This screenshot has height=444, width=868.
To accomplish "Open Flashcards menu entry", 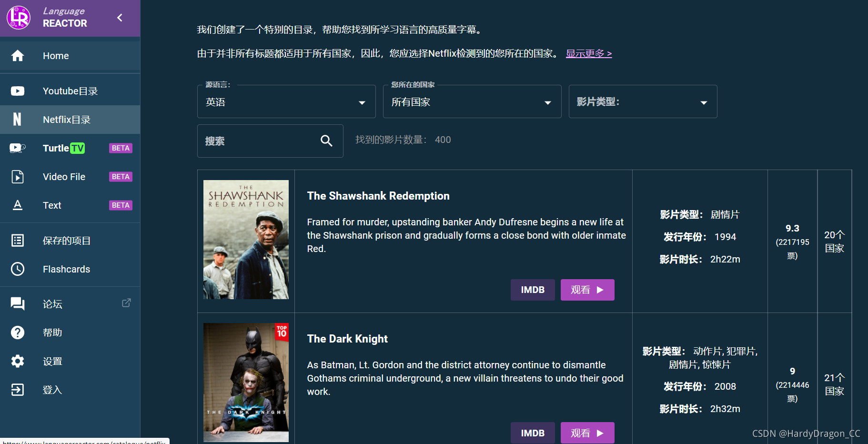I will click(70, 269).
